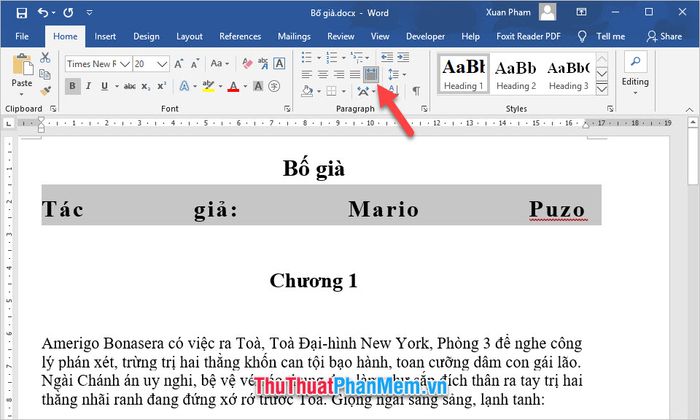The image size is (700, 420).
Task: Toggle Strikethrough formatting
Action: [x=130, y=86]
